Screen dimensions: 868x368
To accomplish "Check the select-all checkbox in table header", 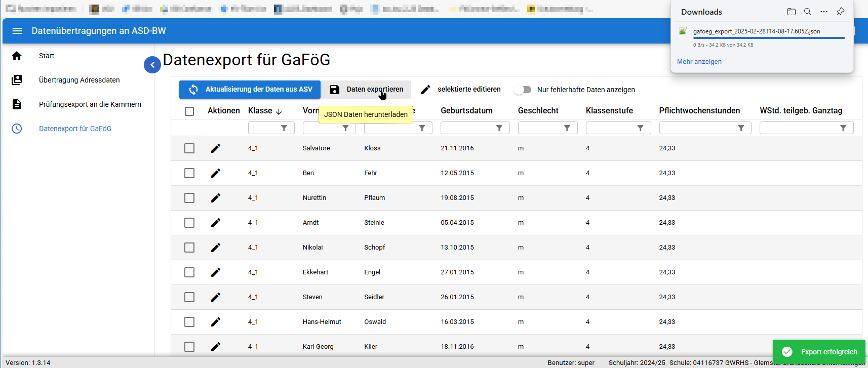I will 189,111.
